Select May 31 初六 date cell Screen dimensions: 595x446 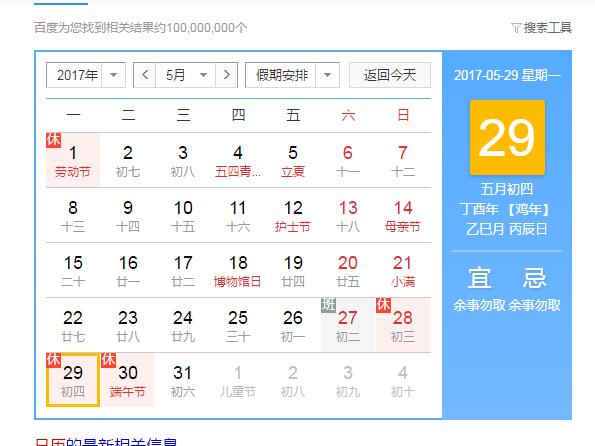pyautogui.click(x=183, y=380)
